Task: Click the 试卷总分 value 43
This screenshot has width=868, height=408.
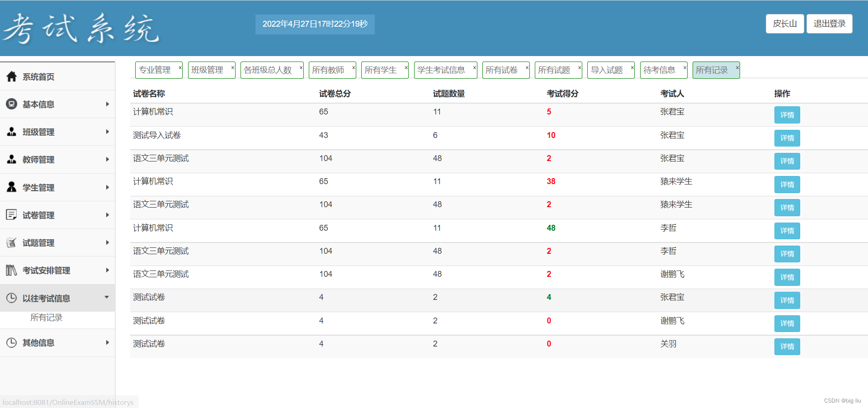Action: [x=324, y=135]
